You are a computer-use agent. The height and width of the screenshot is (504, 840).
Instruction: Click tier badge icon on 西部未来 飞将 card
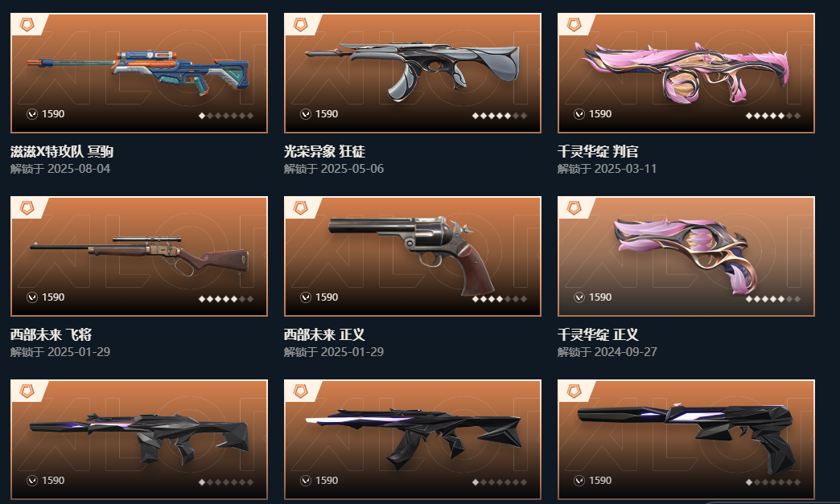(x=27, y=207)
